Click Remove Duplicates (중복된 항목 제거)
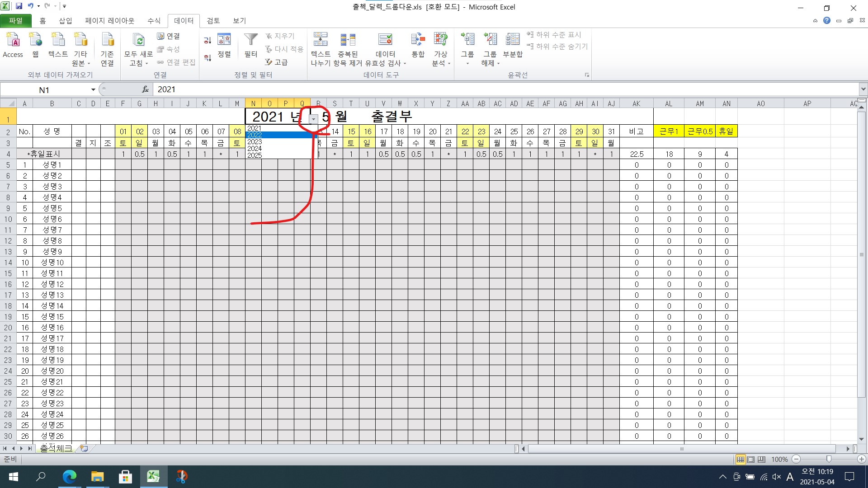The image size is (868, 488). (348, 49)
